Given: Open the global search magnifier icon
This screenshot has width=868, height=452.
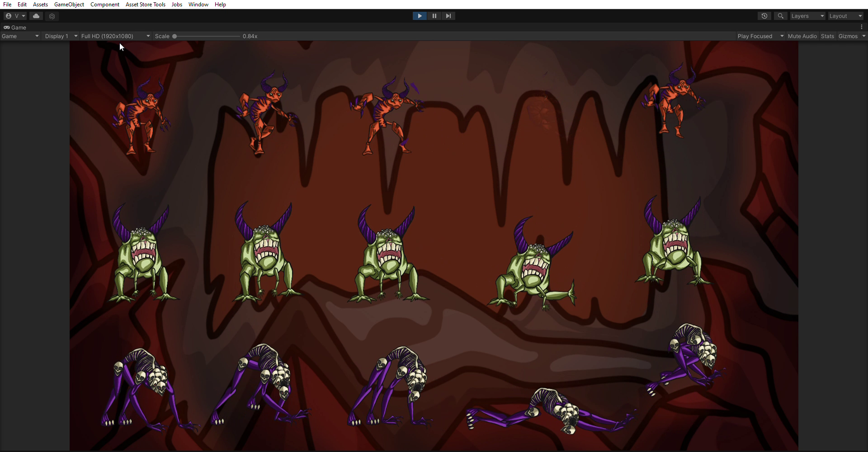Looking at the screenshot, I should (780, 16).
